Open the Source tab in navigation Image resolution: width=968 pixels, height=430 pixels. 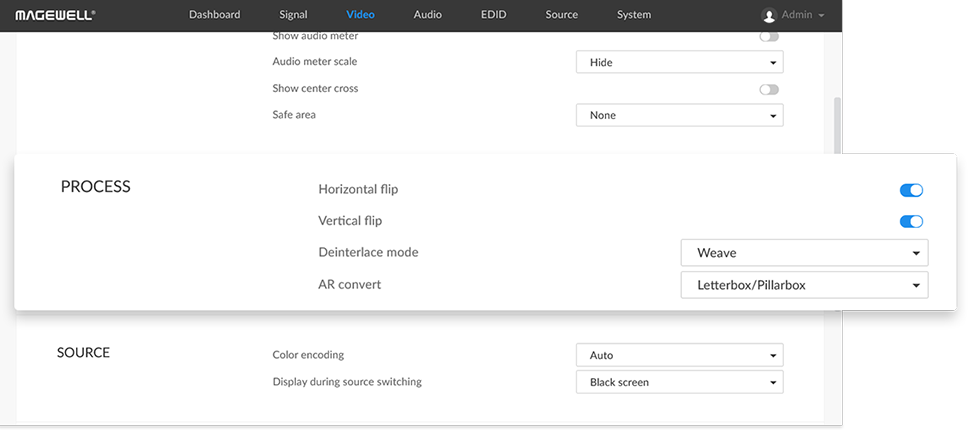(x=561, y=15)
